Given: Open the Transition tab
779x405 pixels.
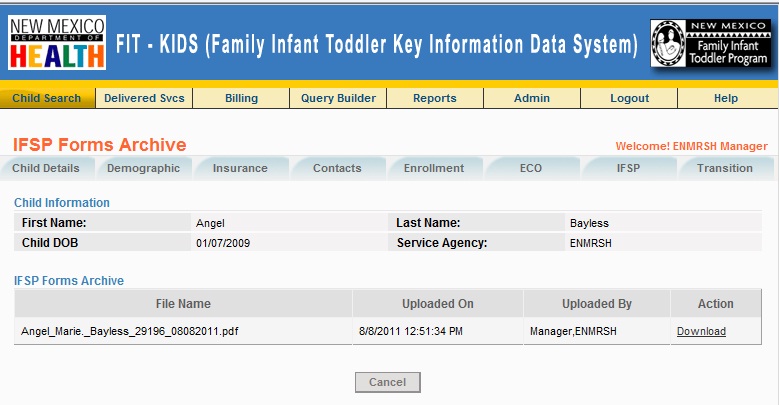Looking at the screenshot, I should point(725,168).
